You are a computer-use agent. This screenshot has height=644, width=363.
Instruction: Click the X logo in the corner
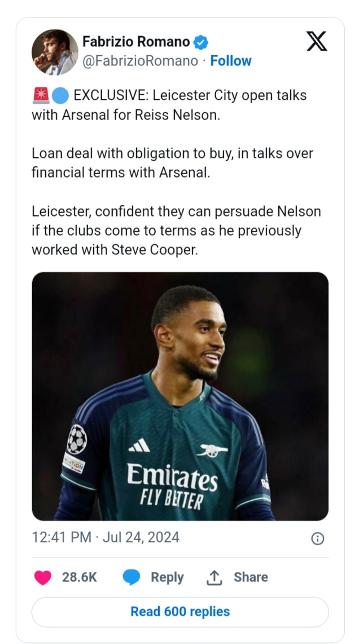coord(317,41)
